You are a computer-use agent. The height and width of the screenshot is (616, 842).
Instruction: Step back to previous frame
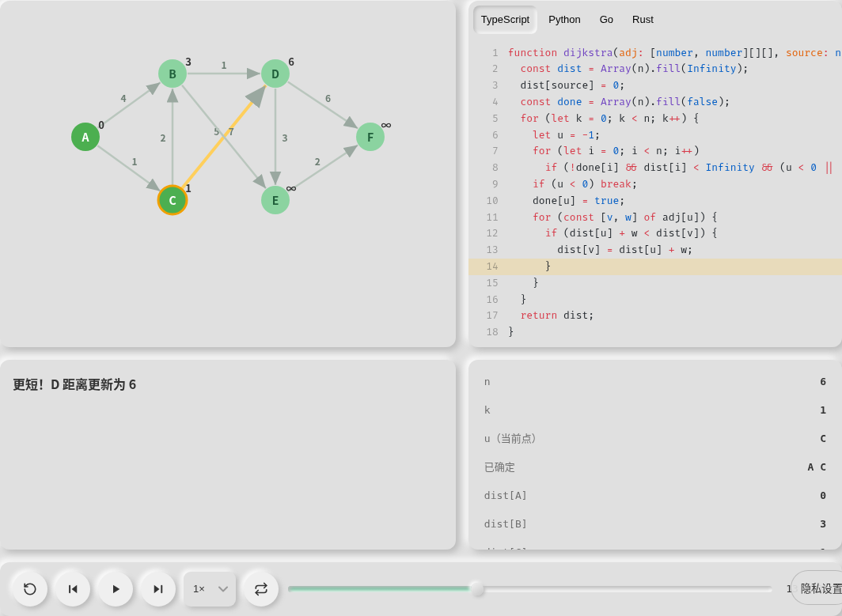point(73,589)
